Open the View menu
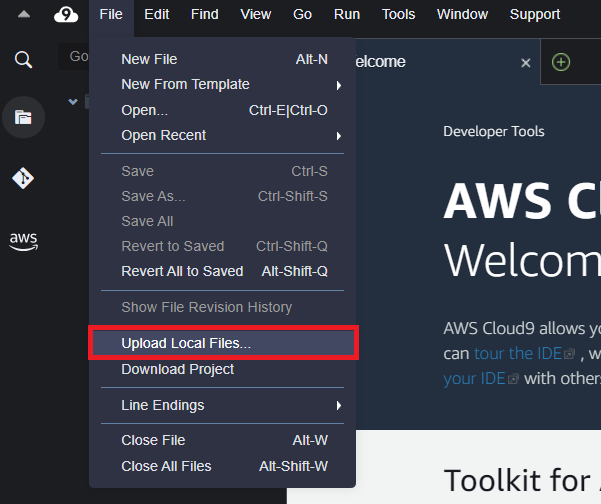 tap(256, 15)
